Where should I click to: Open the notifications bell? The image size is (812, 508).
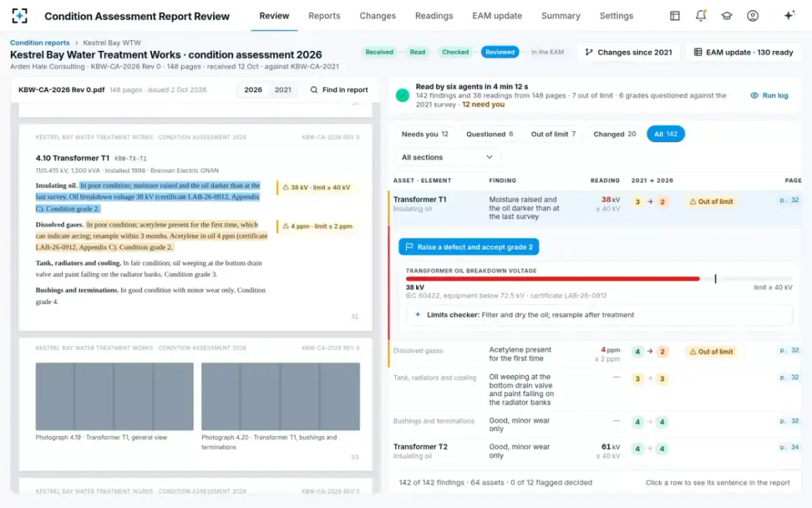point(701,16)
